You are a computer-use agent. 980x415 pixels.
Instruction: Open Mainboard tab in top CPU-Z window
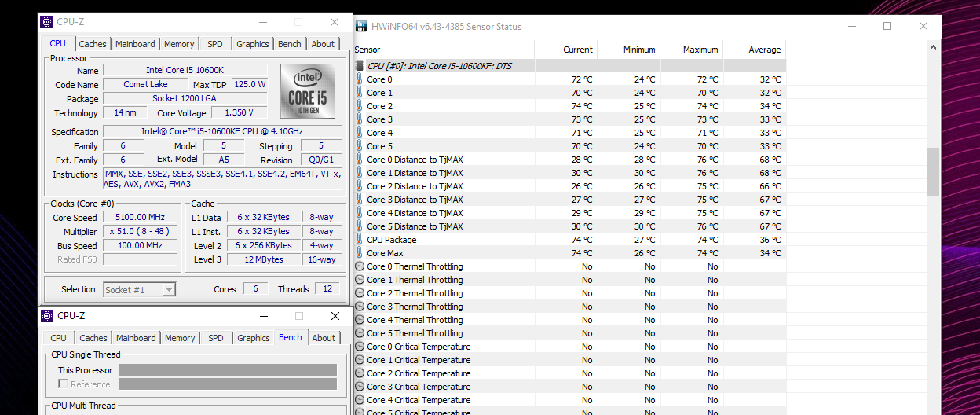[x=135, y=44]
